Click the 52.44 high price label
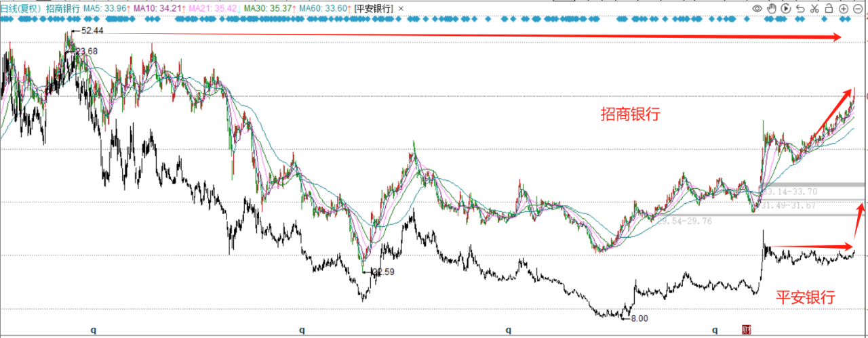The height and width of the screenshot is (338, 868). point(92,31)
